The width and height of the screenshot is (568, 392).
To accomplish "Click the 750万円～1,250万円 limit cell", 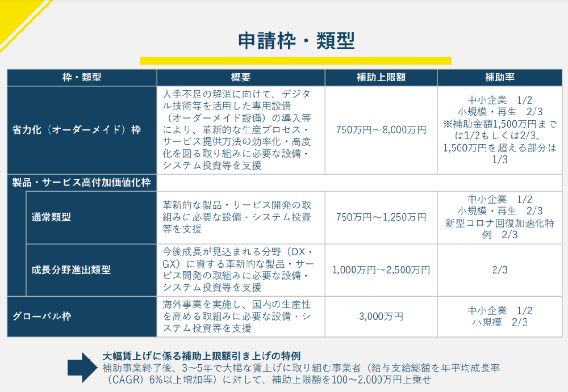I will pyautogui.click(x=381, y=217).
